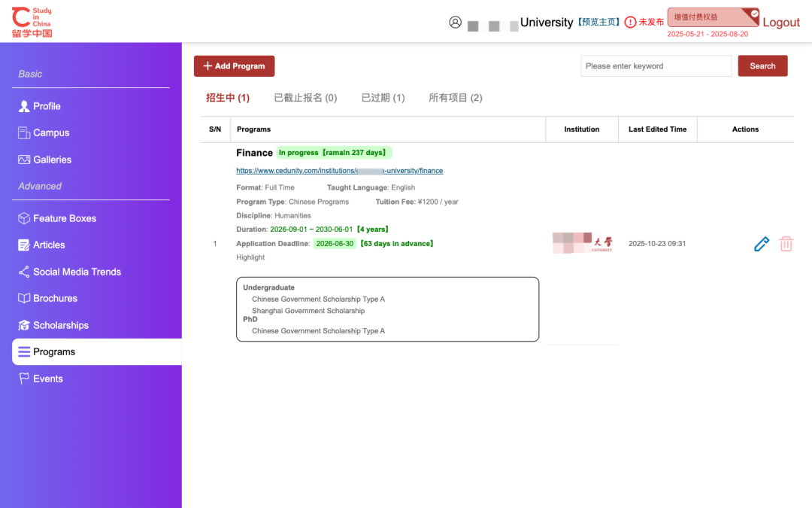Switch to the 已截止报名 (0) tab

(x=305, y=98)
